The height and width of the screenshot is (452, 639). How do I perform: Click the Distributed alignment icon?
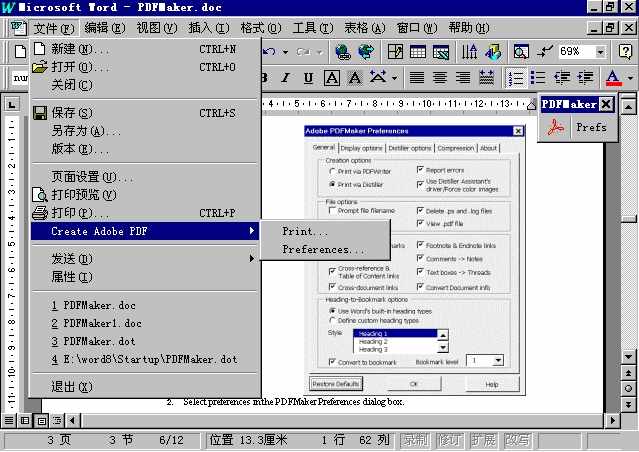(486, 77)
